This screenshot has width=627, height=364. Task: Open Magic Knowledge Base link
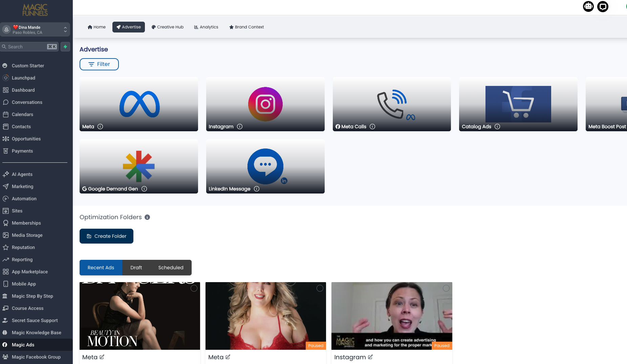point(36,333)
